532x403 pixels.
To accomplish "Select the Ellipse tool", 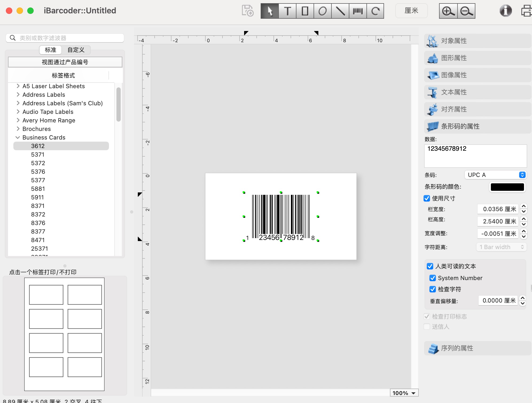I will point(323,11).
